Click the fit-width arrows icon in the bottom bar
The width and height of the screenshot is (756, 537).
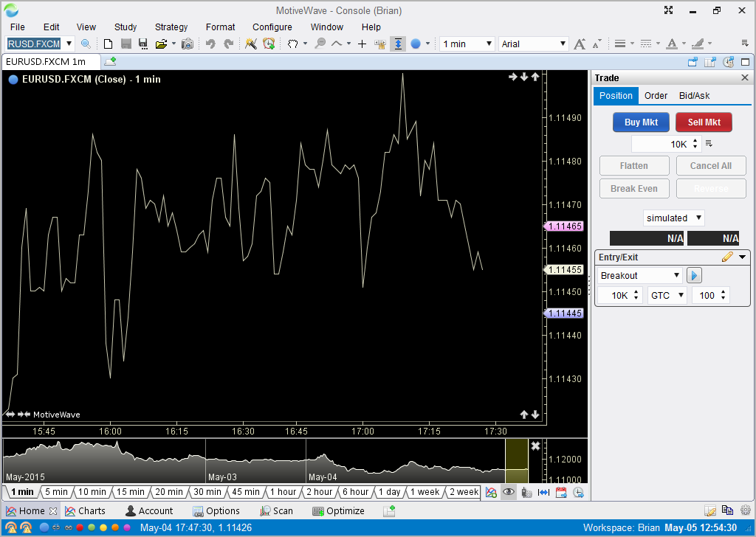coord(543,492)
